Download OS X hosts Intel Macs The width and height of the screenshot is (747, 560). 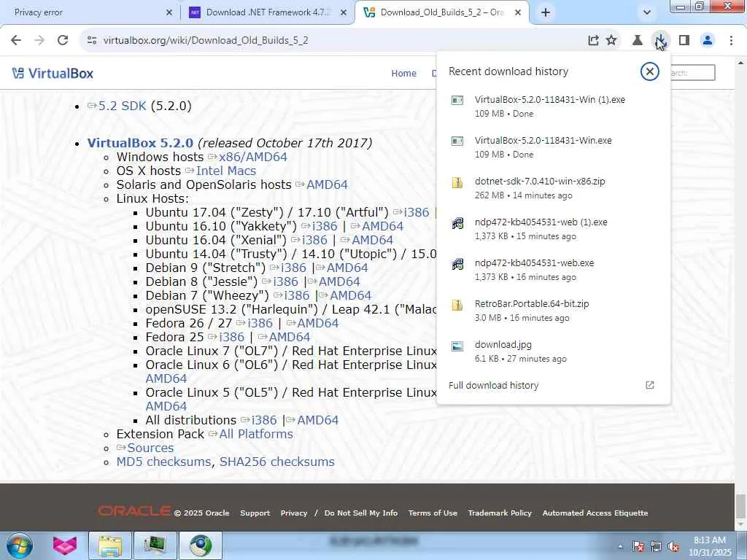[226, 171]
